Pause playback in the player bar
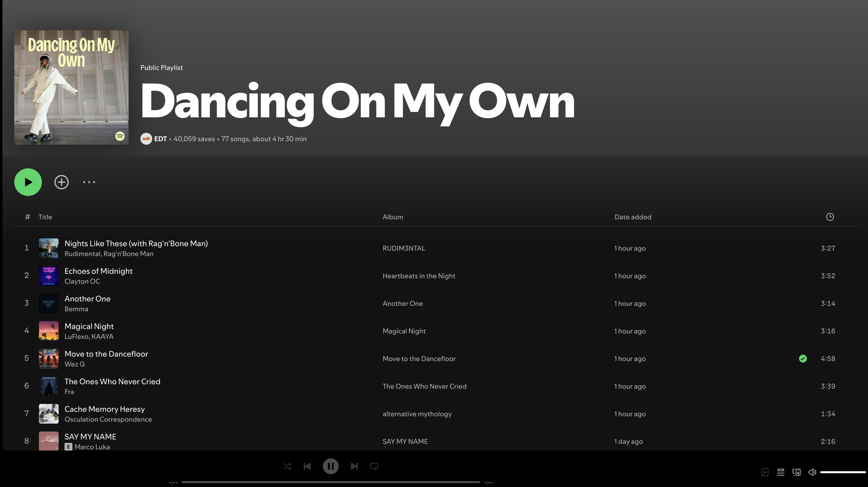Image resolution: width=868 pixels, height=487 pixels. pyautogui.click(x=331, y=466)
